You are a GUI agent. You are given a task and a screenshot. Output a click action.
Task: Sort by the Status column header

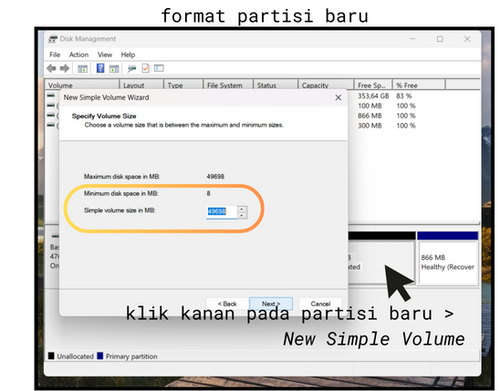(275, 85)
